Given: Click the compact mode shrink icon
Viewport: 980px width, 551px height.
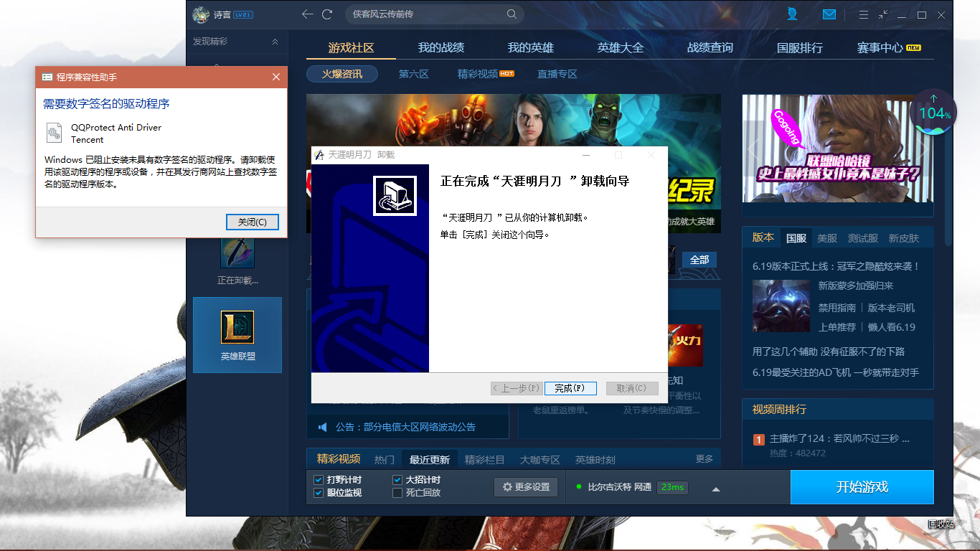Looking at the screenshot, I should pos(883,14).
